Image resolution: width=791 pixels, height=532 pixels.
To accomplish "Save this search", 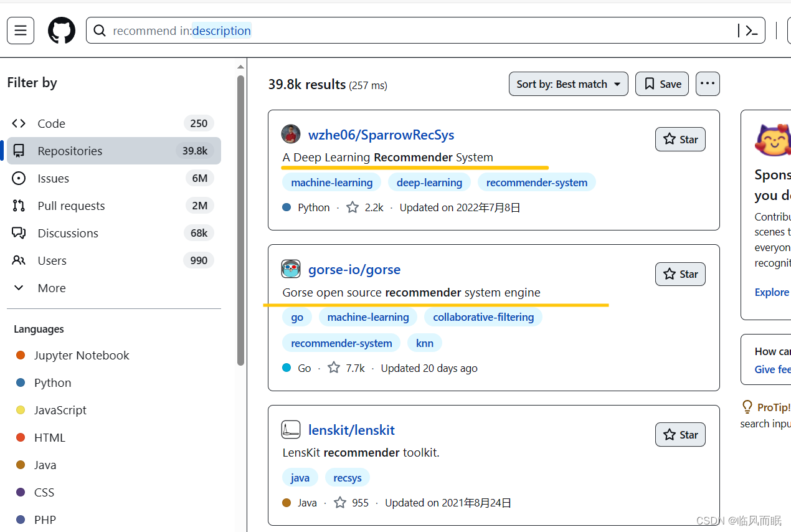I will [x=662, y=83].
